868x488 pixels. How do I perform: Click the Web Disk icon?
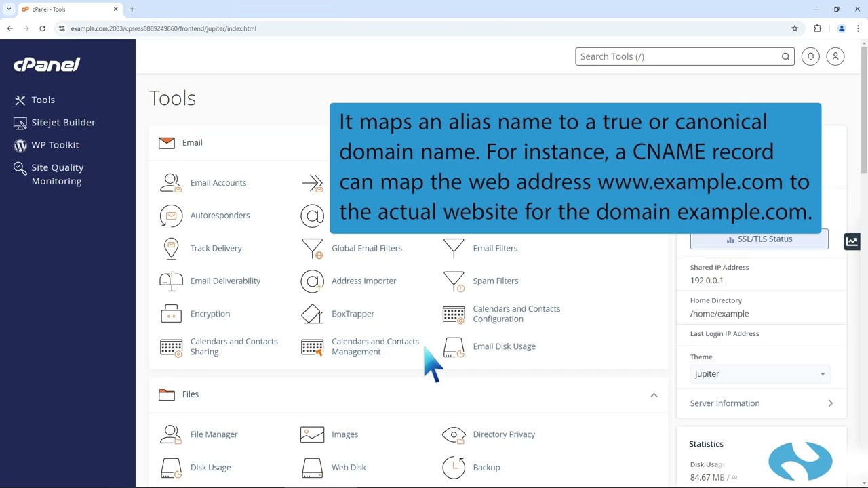click(x=312, y=468)
